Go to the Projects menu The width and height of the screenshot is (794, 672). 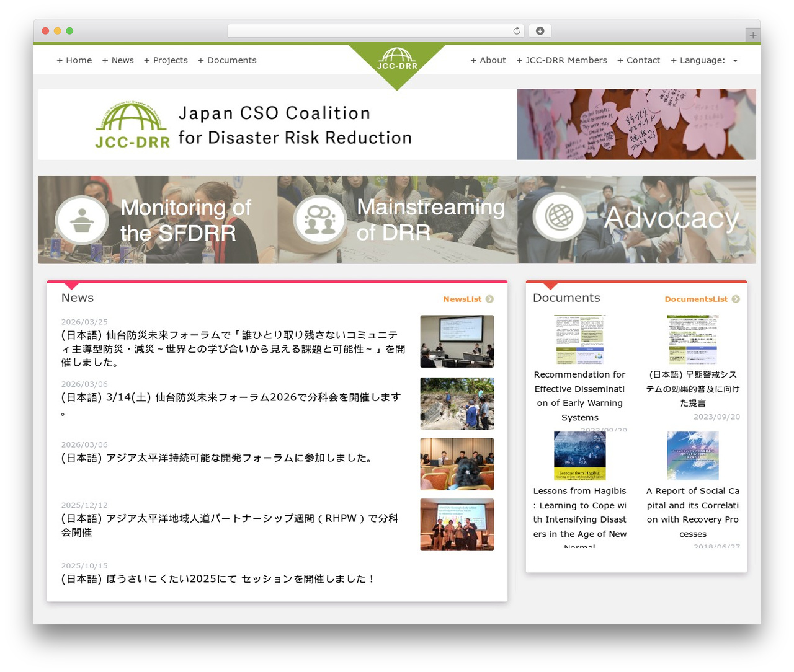(x=166, y=60)
